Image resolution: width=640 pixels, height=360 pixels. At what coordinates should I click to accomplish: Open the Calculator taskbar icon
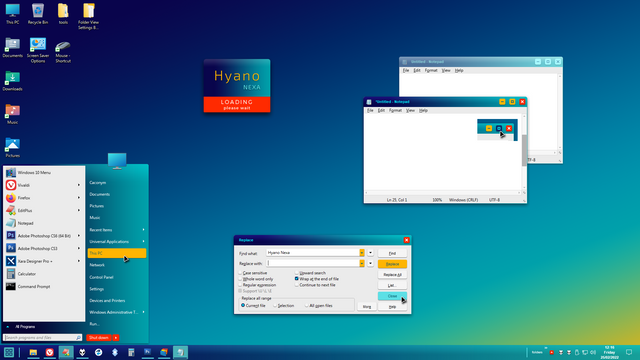point(131,352)
